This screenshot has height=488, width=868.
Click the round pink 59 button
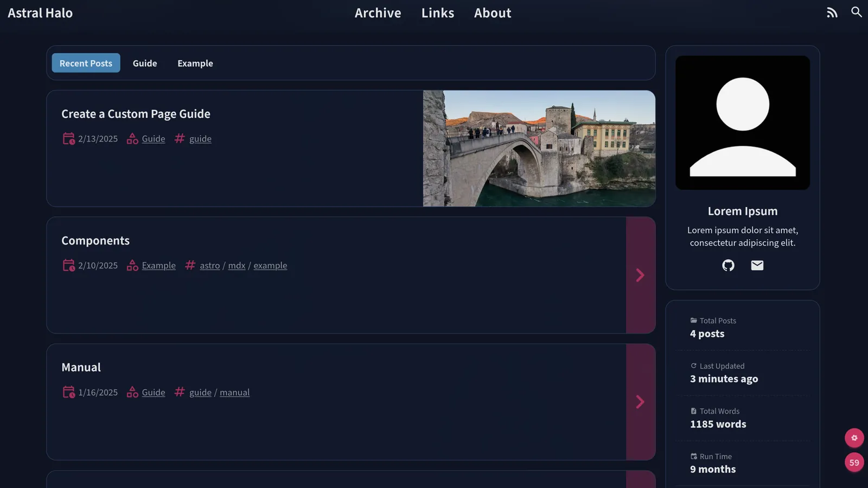(x=854, y=463)
